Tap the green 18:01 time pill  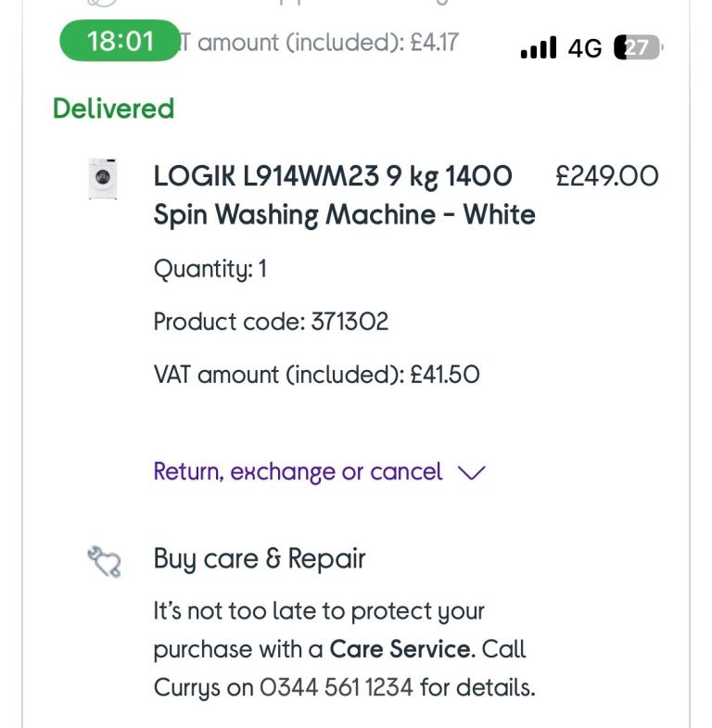(121, 42)
